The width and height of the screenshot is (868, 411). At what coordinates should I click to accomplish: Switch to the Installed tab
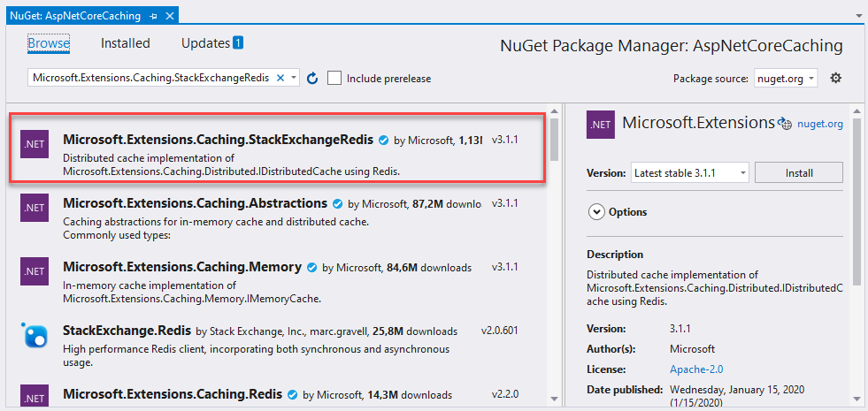pyautogui.click(x=126, y=43)
